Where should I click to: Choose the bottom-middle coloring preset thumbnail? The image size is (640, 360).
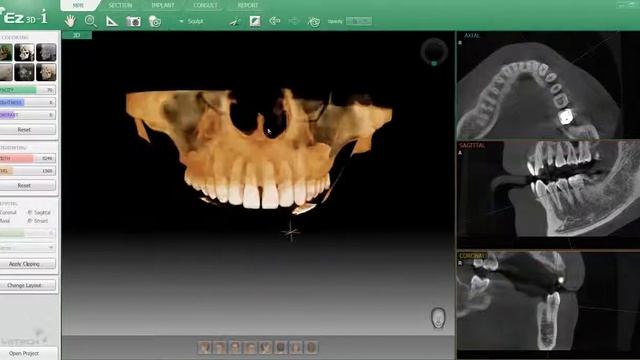point(24,72)
